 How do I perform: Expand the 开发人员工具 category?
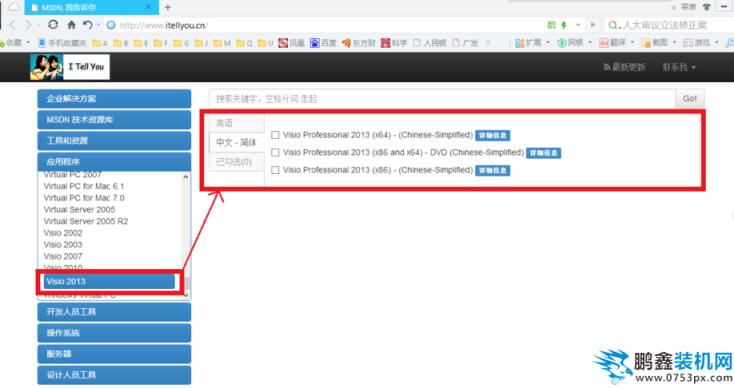(x=114, y=312)
